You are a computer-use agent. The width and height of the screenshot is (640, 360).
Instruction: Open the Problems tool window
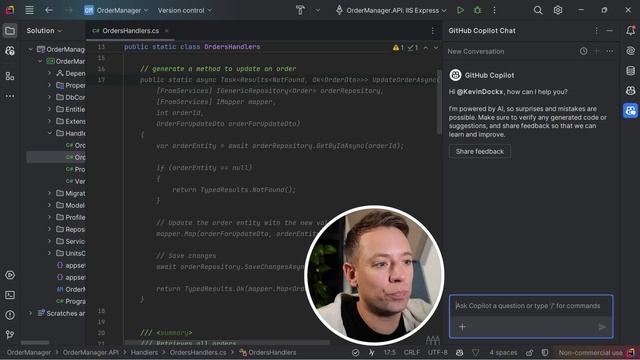click(x=10, y=315)
